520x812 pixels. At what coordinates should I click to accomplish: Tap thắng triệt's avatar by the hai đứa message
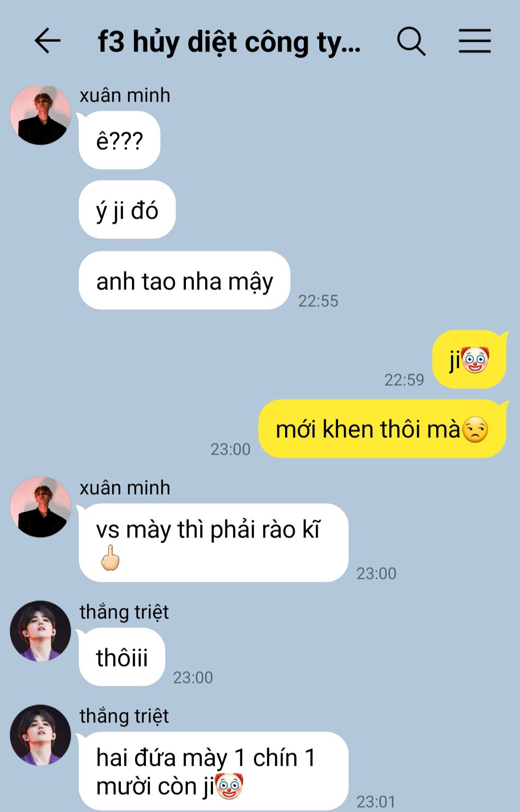coord(40,735)
